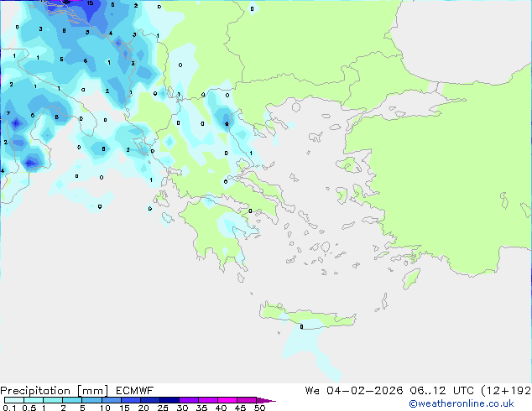Screen dimensions: 532x411
Task: Click the 0.5–1 mm legend color box
Action: [x=34, y=400]
